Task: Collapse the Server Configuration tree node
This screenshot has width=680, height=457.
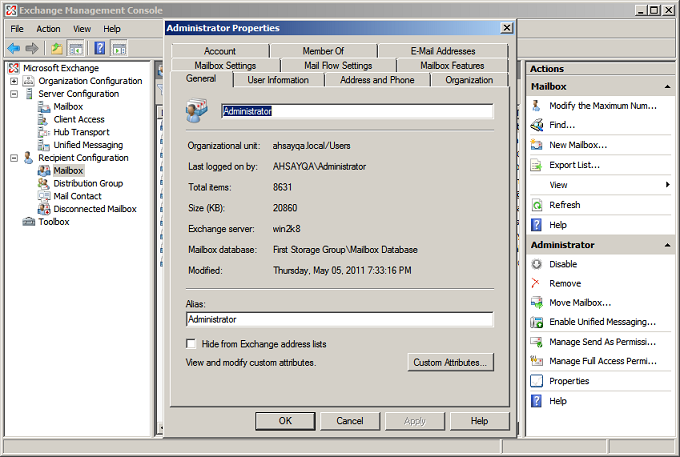Action: pyautogui.click(x=14, y=94)
